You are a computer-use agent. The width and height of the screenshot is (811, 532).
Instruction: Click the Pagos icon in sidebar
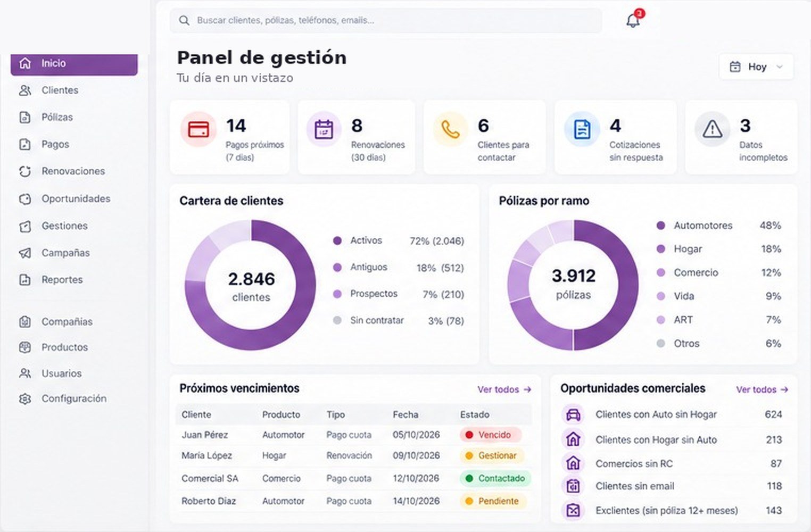pyautogui.click(x=25, y=144)
